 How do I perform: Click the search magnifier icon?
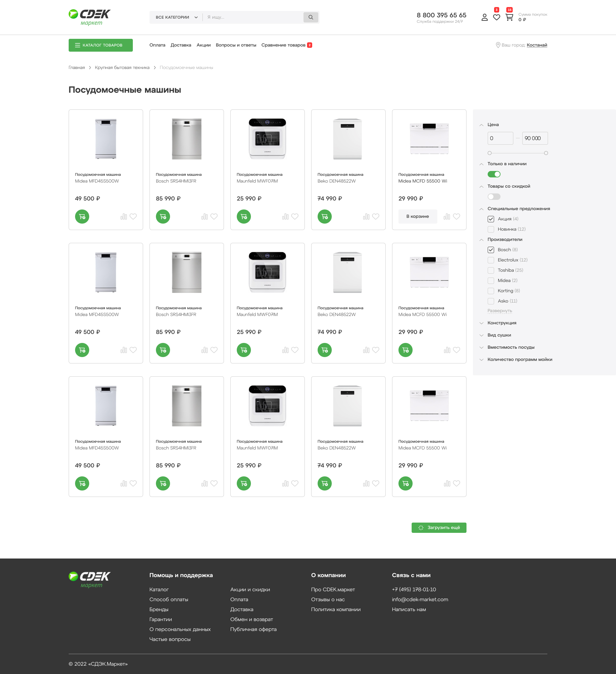click(x=311, y=17)
